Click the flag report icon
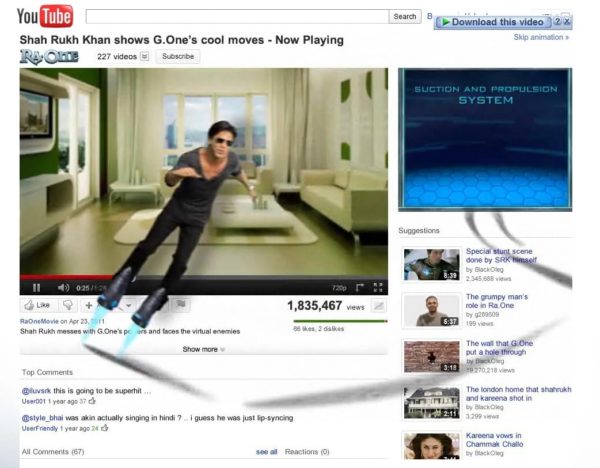Viewport: 600px width, 468px height. [x=182, y=305]
